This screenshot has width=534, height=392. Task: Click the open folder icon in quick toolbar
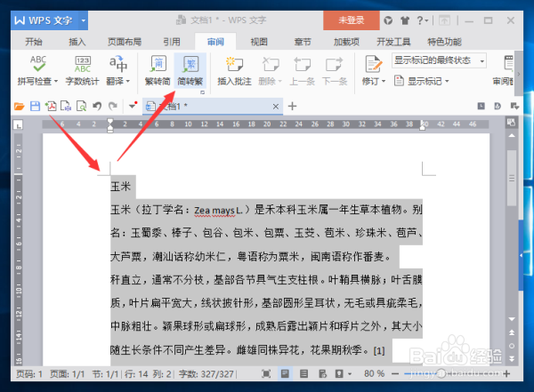(19, 107)
